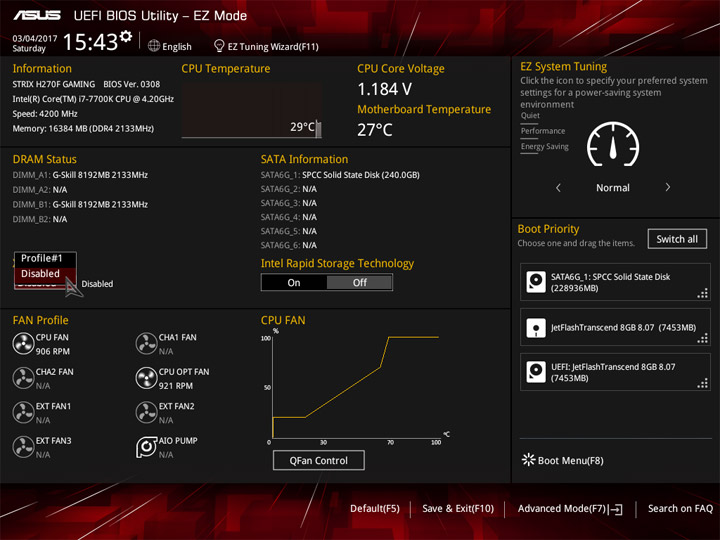Image resolution: width=720 pixels, height=540 pixels.
Task: Click the date 03/04/2017
Action: click(x=35, y=39)
